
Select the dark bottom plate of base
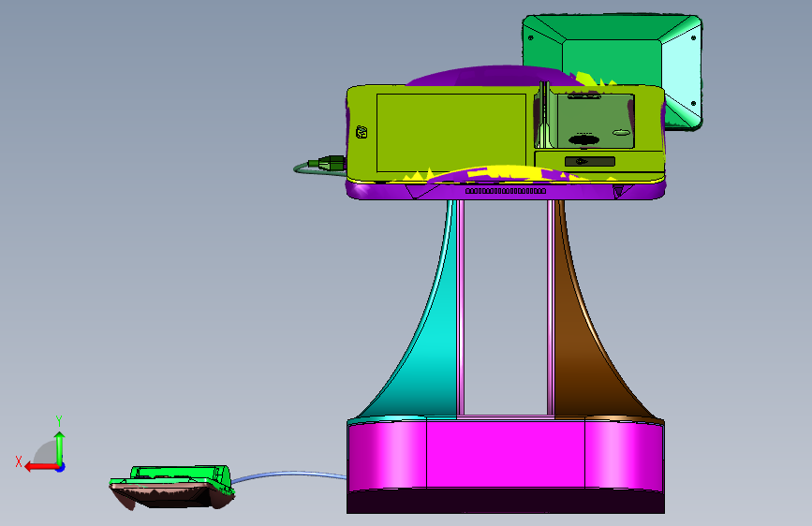[x=506, y=501]
